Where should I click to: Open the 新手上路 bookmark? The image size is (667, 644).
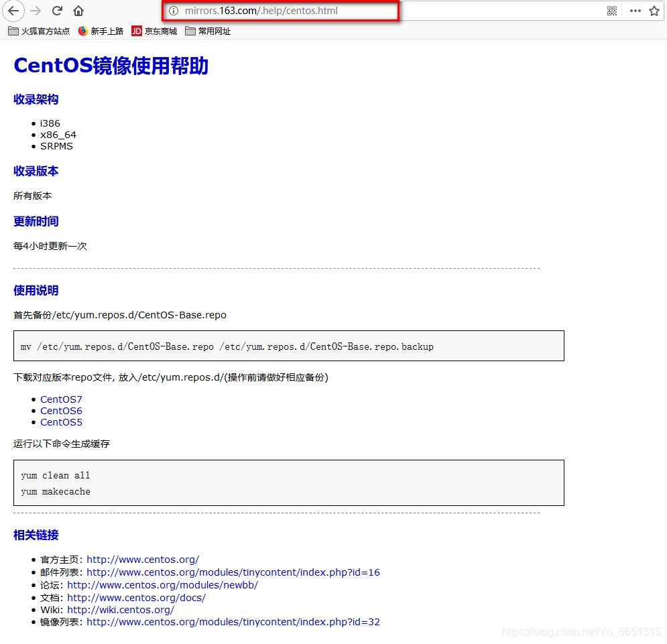click(101, 31)
